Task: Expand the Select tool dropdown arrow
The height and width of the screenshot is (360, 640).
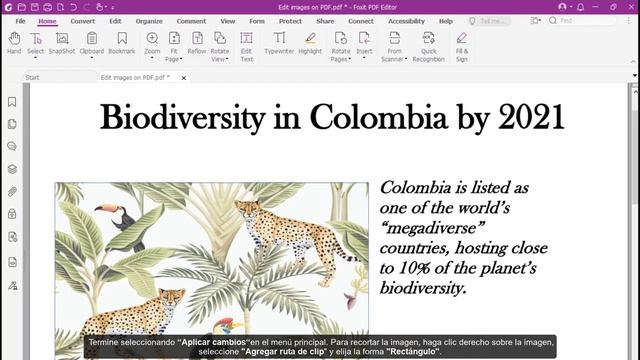Action: click(36, 58)
